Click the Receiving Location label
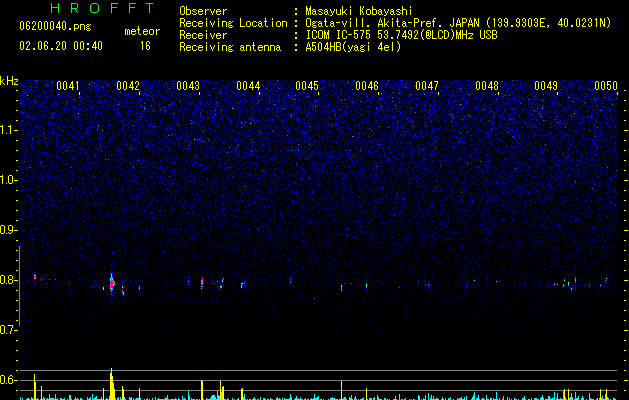The image size is (629, 400). tap(233, 23)
